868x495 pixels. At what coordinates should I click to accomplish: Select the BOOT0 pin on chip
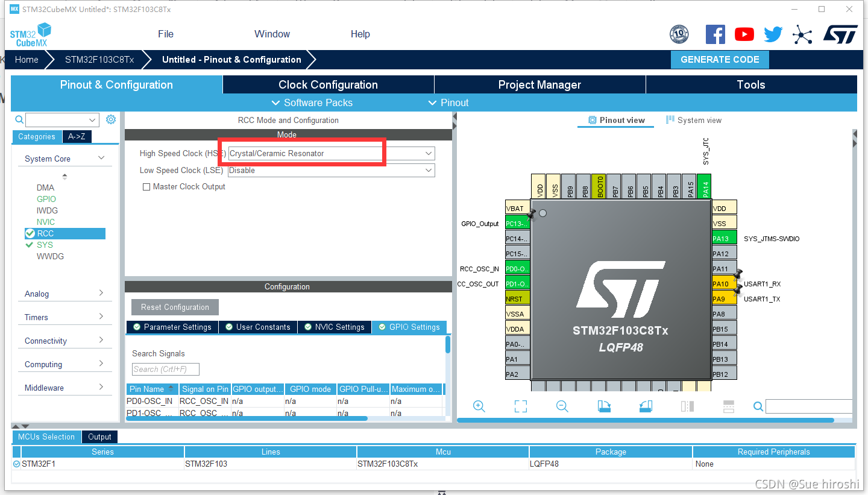click(599, 186)
